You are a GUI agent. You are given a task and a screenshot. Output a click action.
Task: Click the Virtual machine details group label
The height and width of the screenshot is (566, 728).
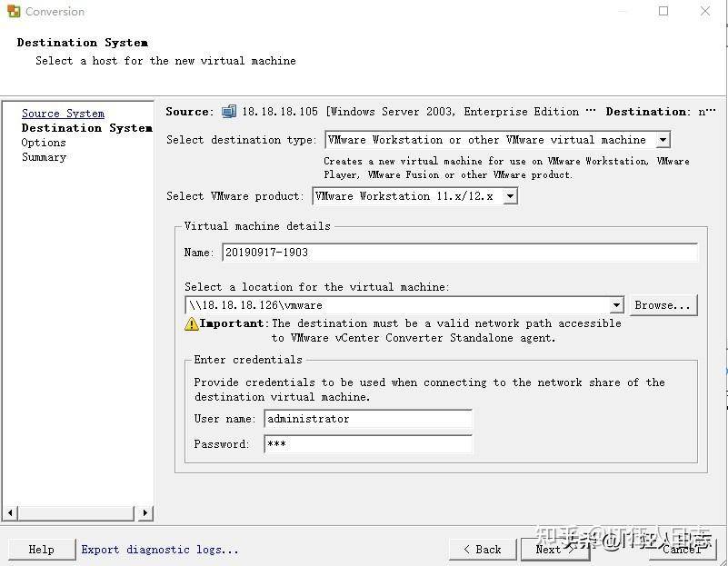[x=257, y=226]
